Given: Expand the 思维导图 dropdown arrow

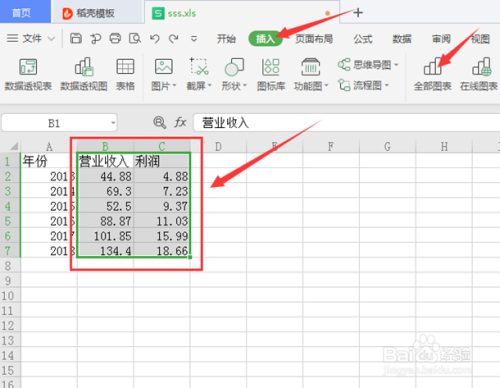Looking at the screenshot, I should 396,64.
